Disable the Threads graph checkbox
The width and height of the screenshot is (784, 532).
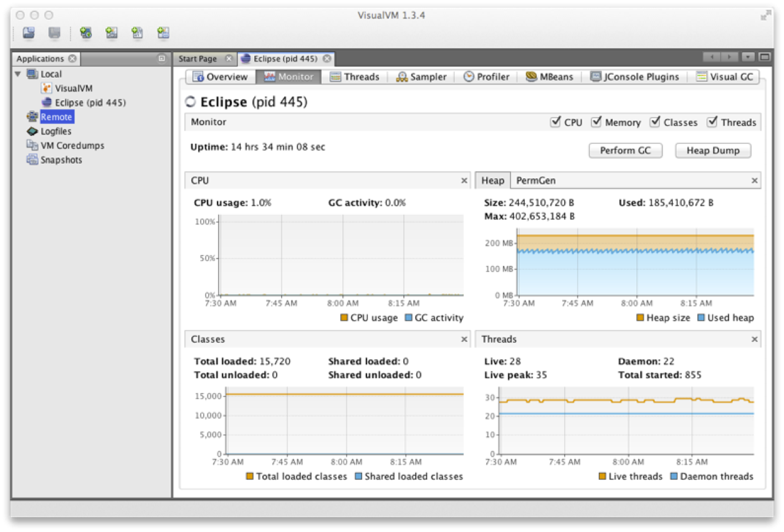(712, 122)
